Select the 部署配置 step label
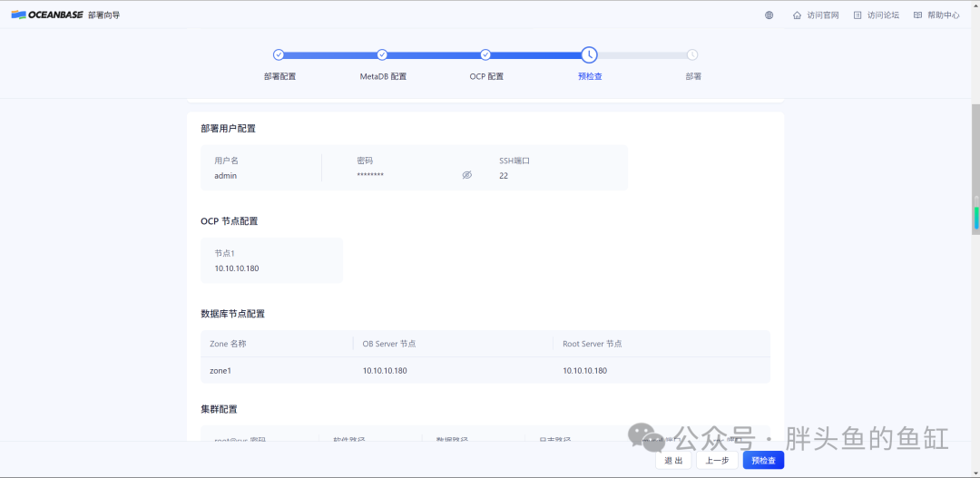 tap(279, 77)
